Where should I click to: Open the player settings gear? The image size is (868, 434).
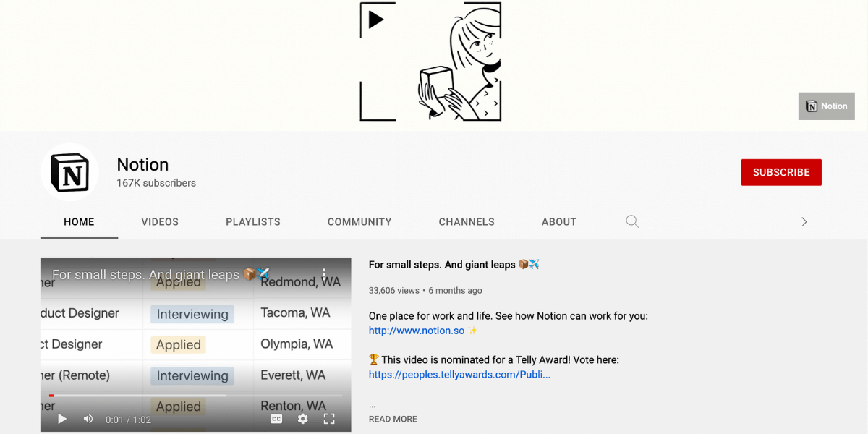[x=302, y=419]
